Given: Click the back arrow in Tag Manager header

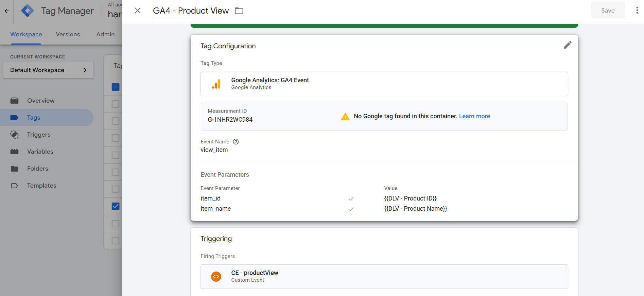Looking at the screenshot, I should pyautogui.click(x=7, y=11).
